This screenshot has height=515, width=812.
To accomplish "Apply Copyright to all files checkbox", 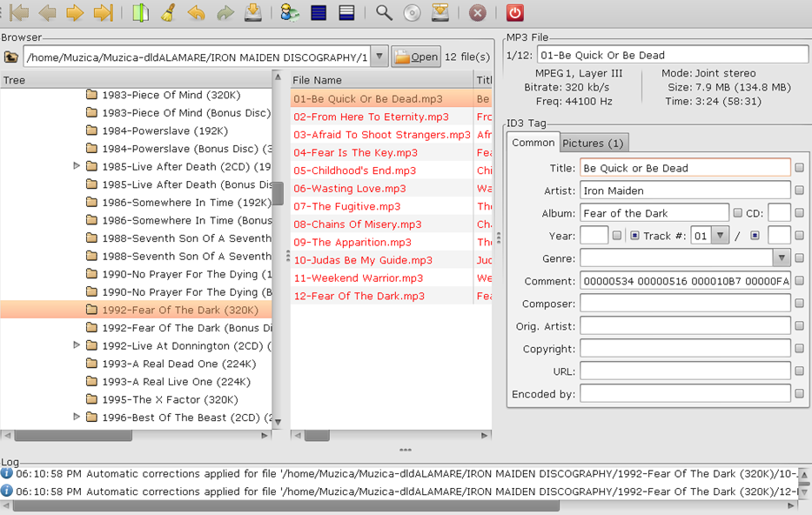I will pyautogui.click(x=800, y=348).
